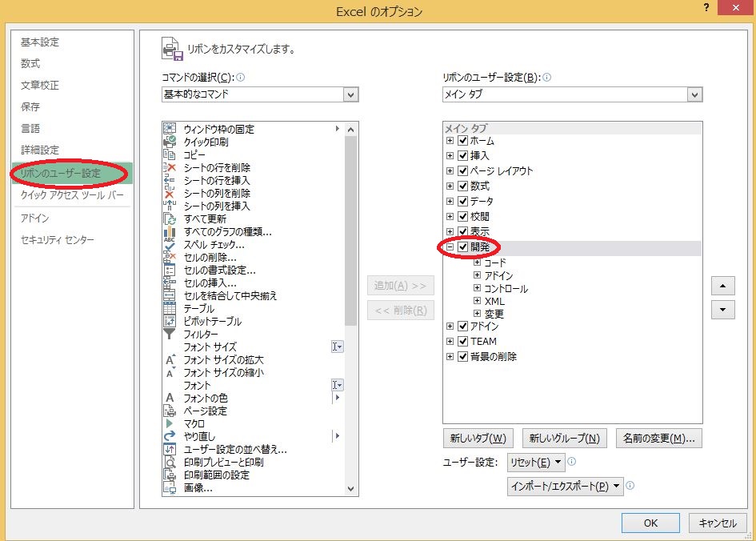756x541 pixels.
Task: Toggle the データ tab checkbox
Action: (463, 201)
